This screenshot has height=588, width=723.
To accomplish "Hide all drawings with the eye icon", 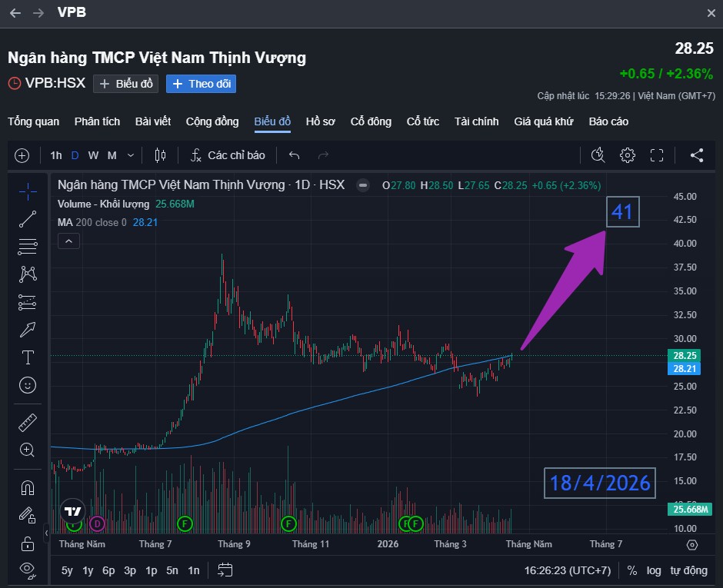I will (x=28, y=570).
